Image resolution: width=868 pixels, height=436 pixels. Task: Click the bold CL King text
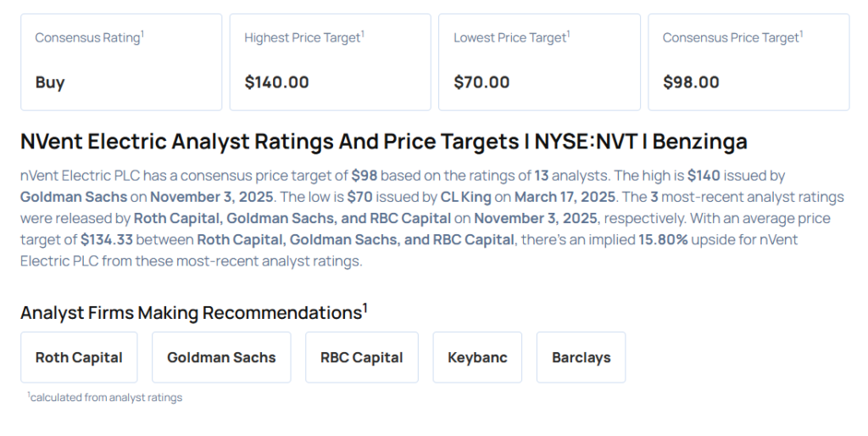click(465, 197)
